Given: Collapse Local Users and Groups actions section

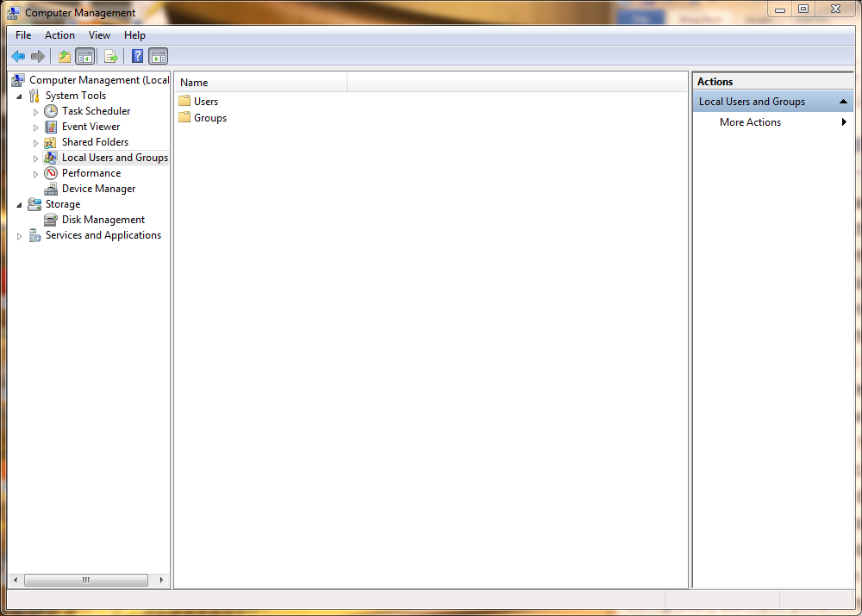Looking at the screenshot, I should (x=843, y=102).
